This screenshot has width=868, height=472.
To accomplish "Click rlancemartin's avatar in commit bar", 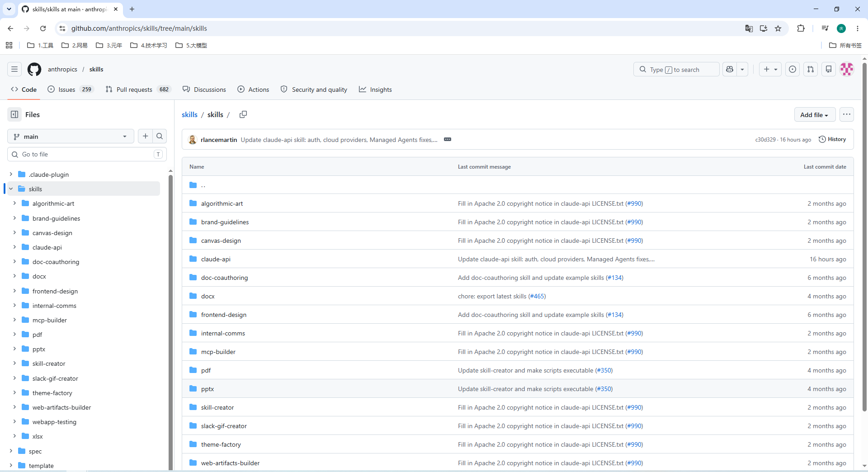I will pos(193,140).
